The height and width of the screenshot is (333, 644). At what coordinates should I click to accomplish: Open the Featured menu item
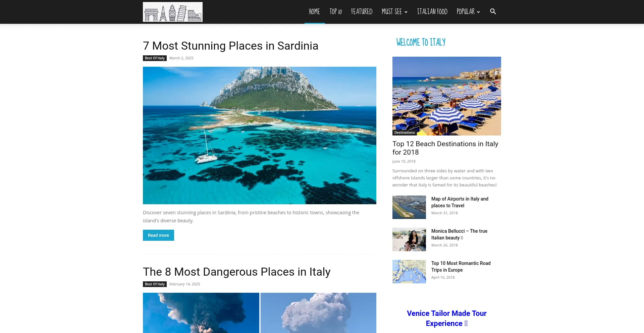tap(362, 12)
